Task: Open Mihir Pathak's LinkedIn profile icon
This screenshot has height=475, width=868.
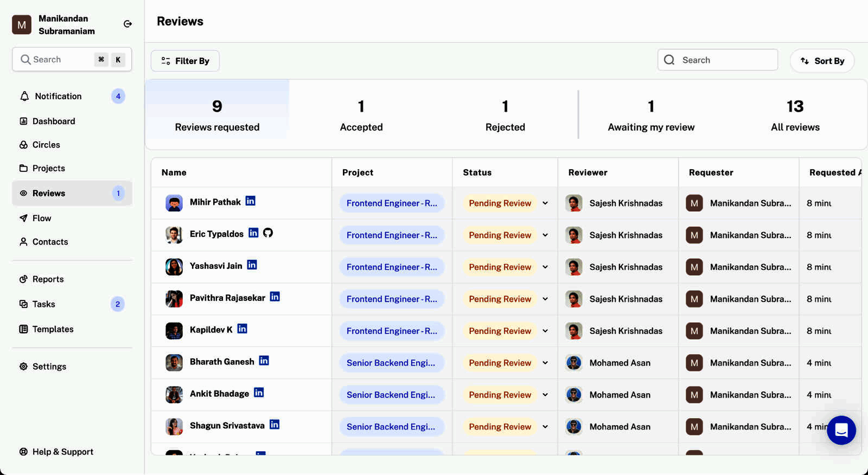Action: (x=250, y=201)
